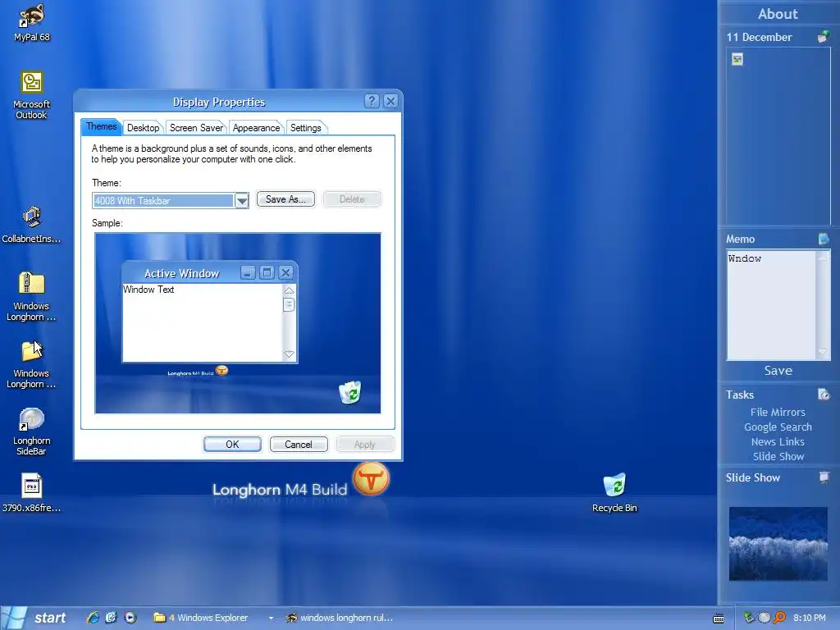Click the orange Longhorn bull logo
The image size is (840, 630).
coord(371,478)
